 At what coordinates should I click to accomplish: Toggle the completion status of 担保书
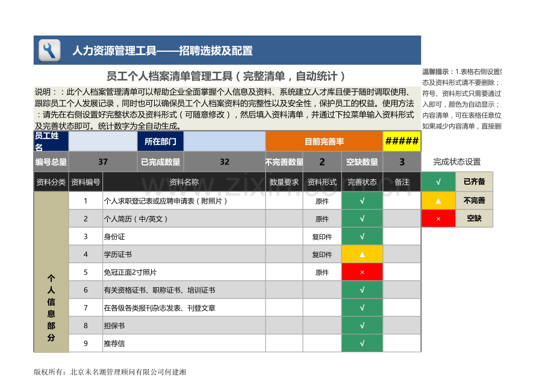[x=361, y=325]
